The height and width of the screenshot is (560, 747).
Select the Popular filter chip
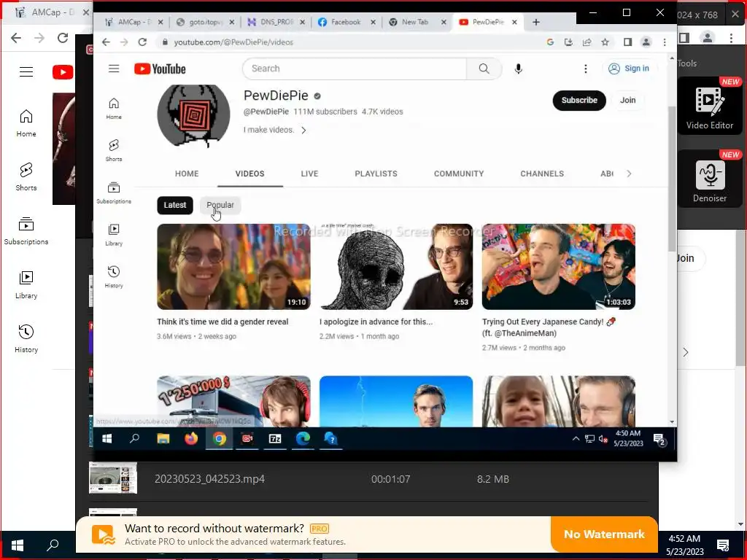pos(220,205)
